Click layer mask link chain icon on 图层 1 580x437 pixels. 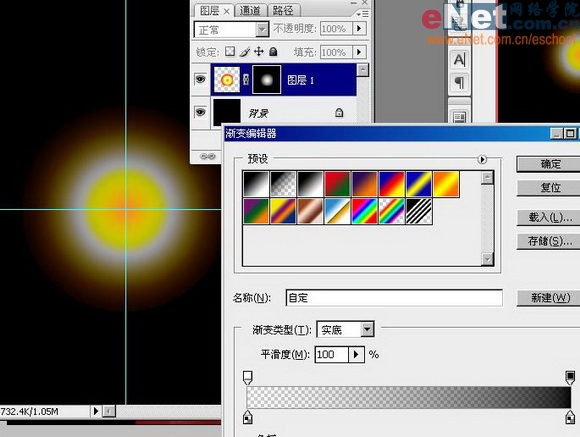[246, 80]
